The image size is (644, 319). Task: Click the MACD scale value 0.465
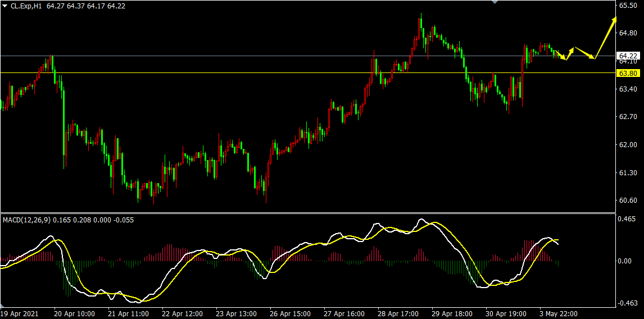coord(627,219)
